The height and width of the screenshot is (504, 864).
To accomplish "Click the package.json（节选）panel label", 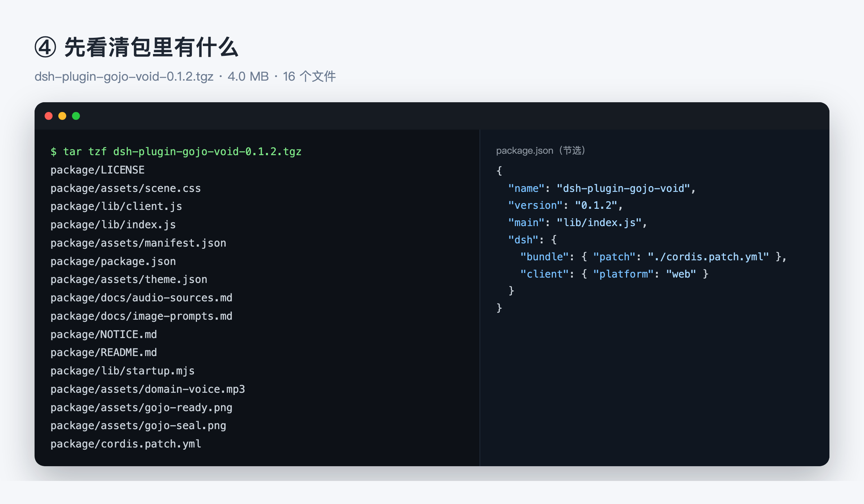I will click(541, 150).
